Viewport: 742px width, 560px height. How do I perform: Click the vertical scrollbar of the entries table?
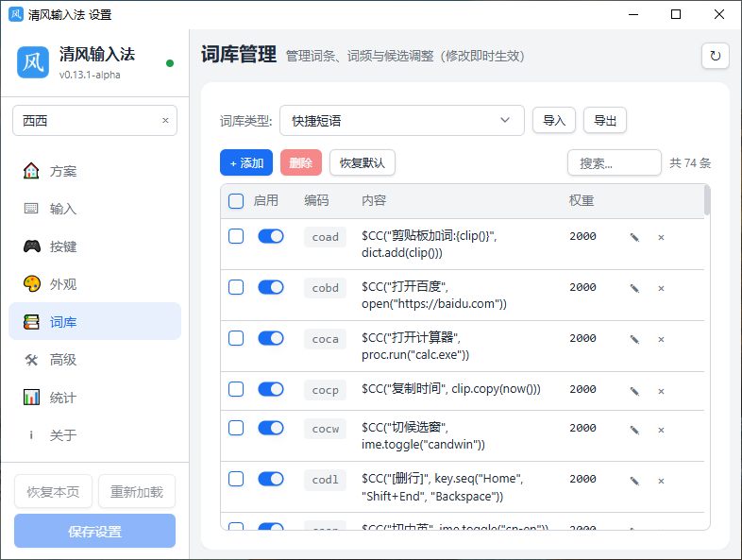click(x=707, y=200)
